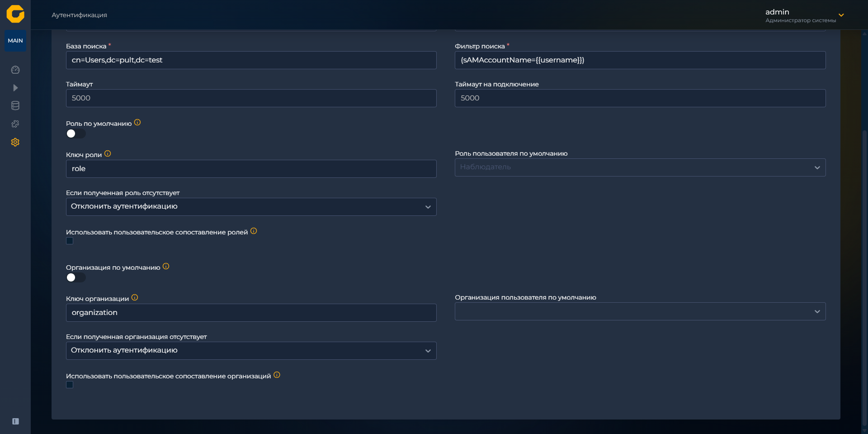Show info for 'Организация по умолчанию'
This screenshot has width=868, height=434.
(166, 266)
